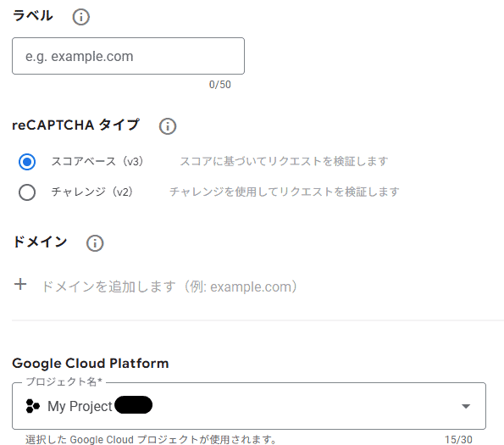This screenshot has height=445, width=504.
Task: Click the reCAPTCHA タイプ heading
Action: (76, 125)
